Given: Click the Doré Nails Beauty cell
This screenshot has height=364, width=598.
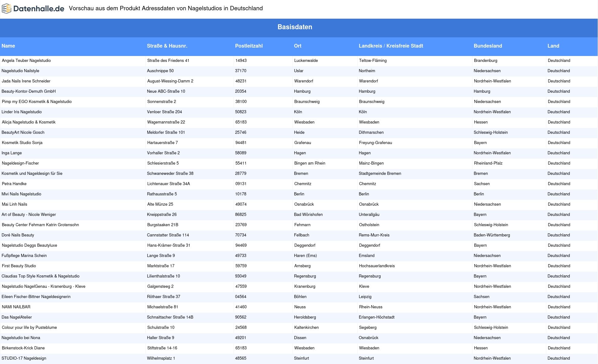Looking at the screenshot, I should 18,235.
